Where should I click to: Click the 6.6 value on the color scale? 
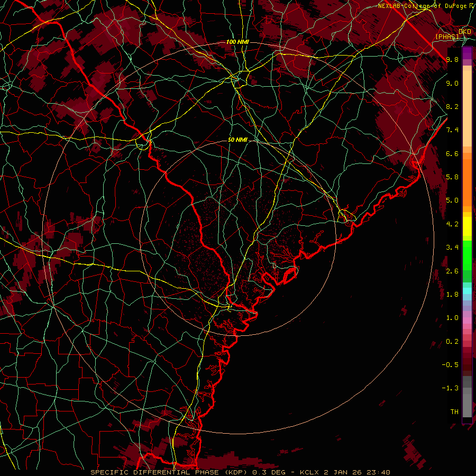pyautogui.click(x=452, y=153)
